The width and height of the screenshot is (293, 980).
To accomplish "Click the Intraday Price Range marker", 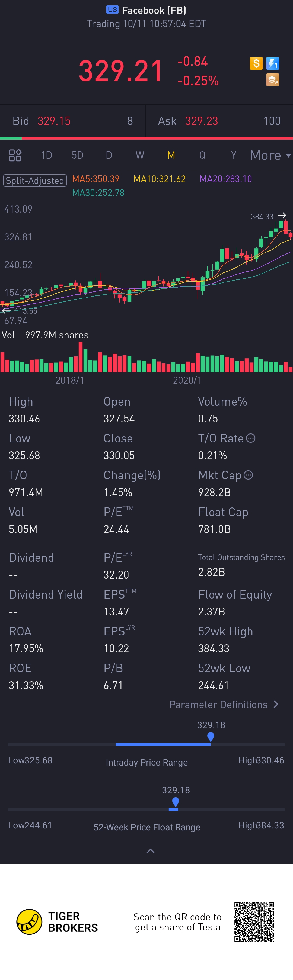I will coord(211,737).
